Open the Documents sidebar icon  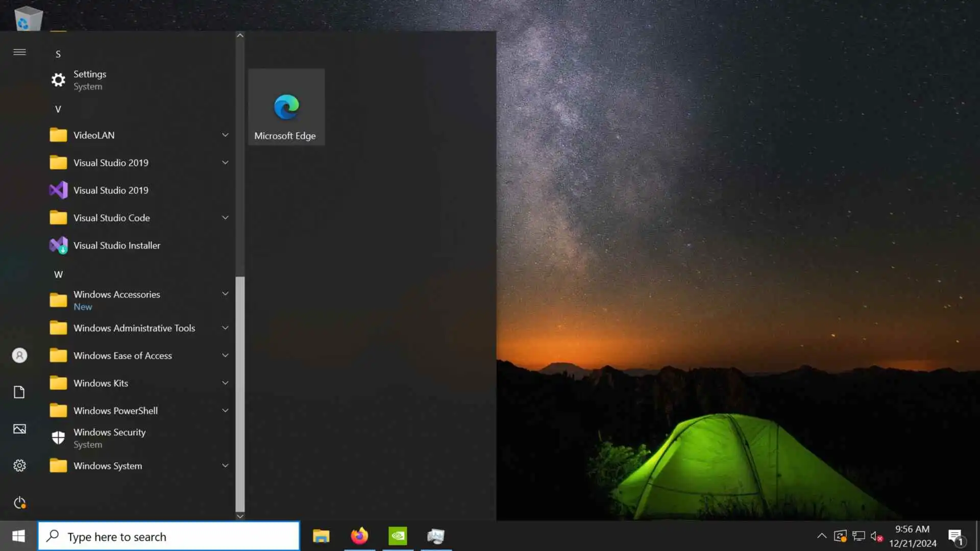[x=19, y=392]
